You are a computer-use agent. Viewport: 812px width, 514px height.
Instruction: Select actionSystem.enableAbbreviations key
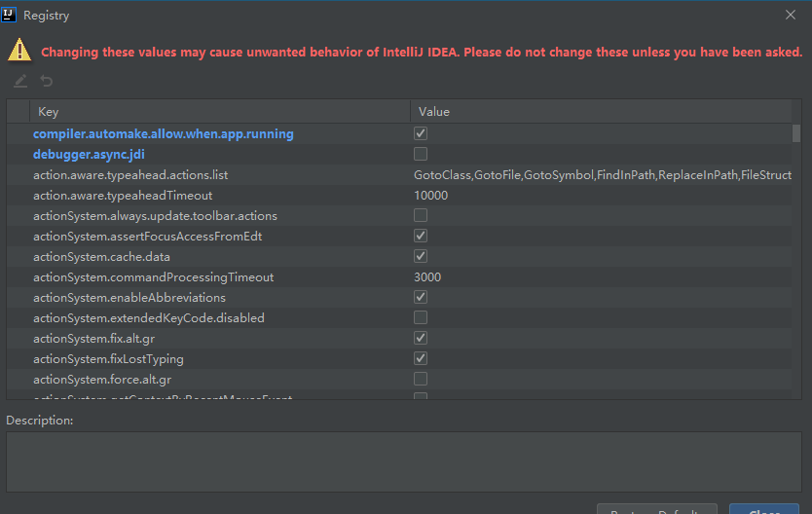point(129,298)
